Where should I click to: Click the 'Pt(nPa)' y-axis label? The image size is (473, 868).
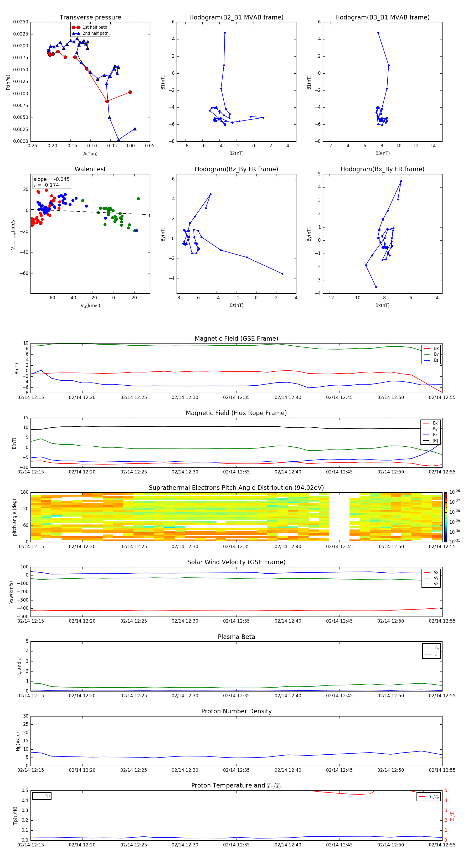(x=8, y=82)
